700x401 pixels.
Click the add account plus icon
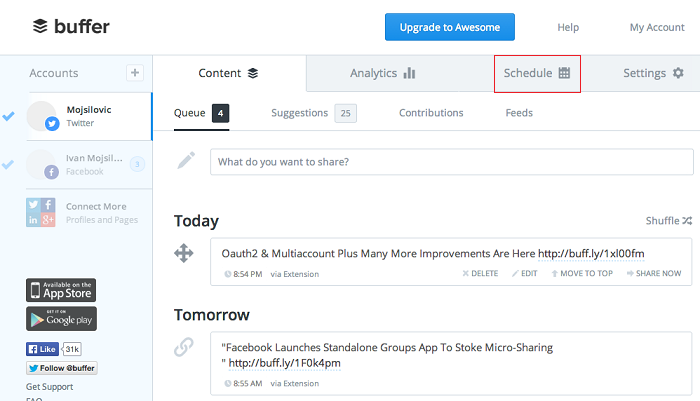(135, 73)
